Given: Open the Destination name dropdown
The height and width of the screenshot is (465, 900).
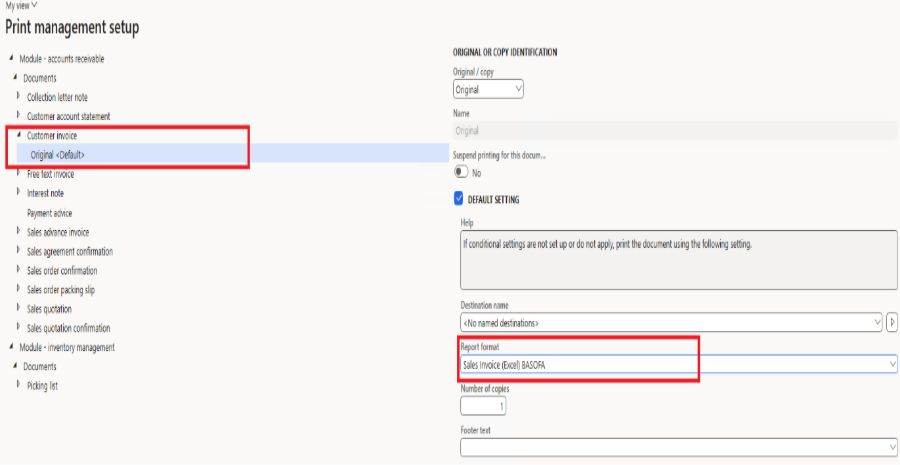Looking at the screenshot, I should tap(669, 323).
